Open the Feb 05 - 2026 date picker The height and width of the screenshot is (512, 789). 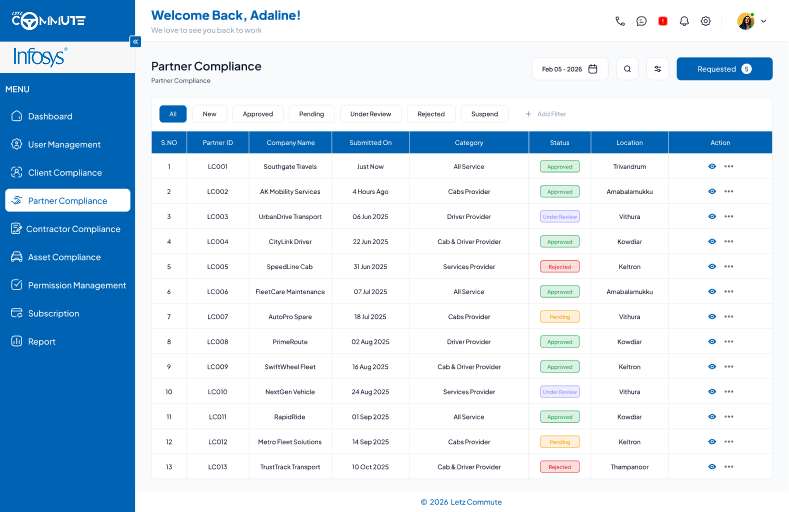tap(570, 69)
